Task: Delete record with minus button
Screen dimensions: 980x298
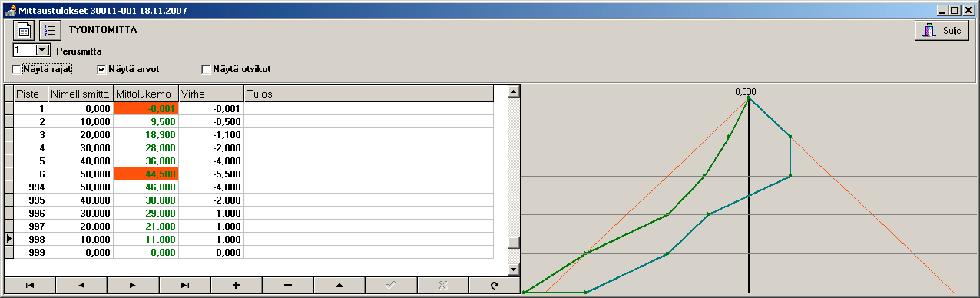Action: pos(287,285)
